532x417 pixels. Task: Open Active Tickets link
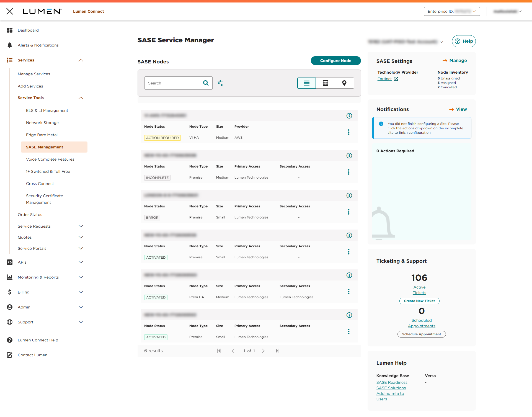pyautogui.click(x=419, y=290)
